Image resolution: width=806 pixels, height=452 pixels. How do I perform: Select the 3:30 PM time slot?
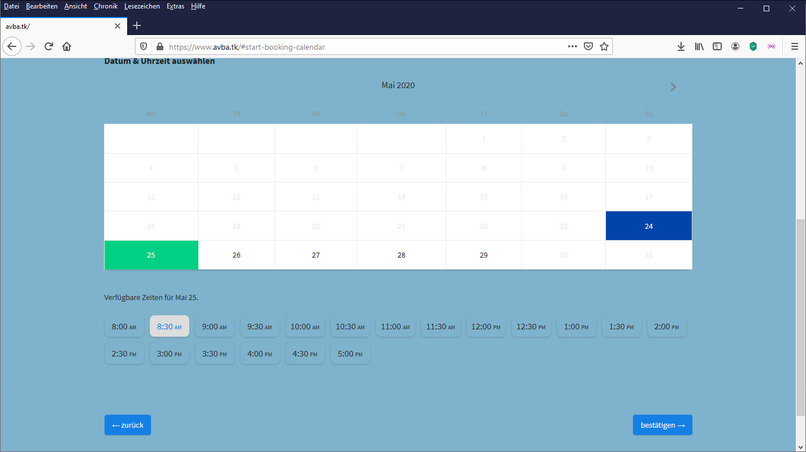tap(214, 354)
